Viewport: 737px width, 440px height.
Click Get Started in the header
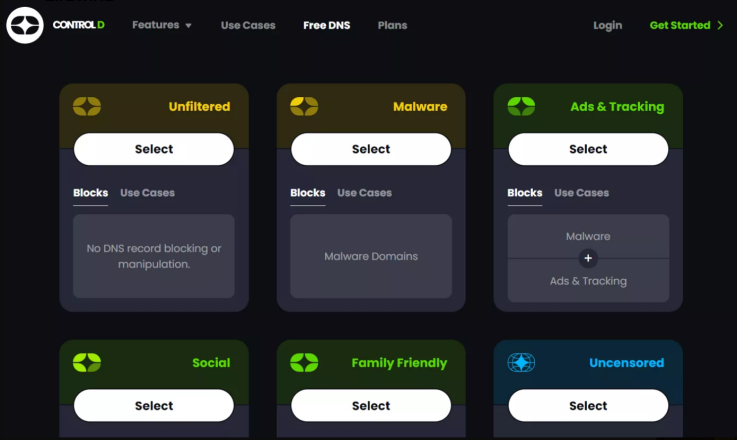(680, 25)
